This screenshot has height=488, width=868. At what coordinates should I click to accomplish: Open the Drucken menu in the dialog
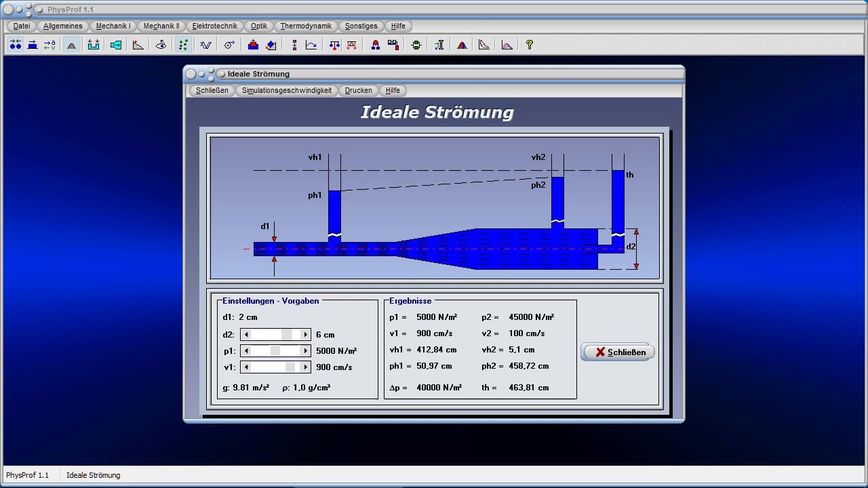pos(358,90)
